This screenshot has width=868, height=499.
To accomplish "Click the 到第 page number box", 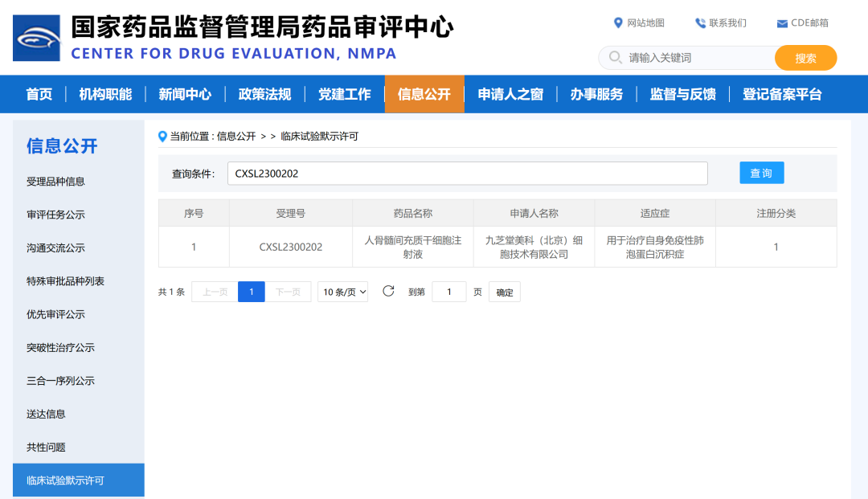I will 449,292.
